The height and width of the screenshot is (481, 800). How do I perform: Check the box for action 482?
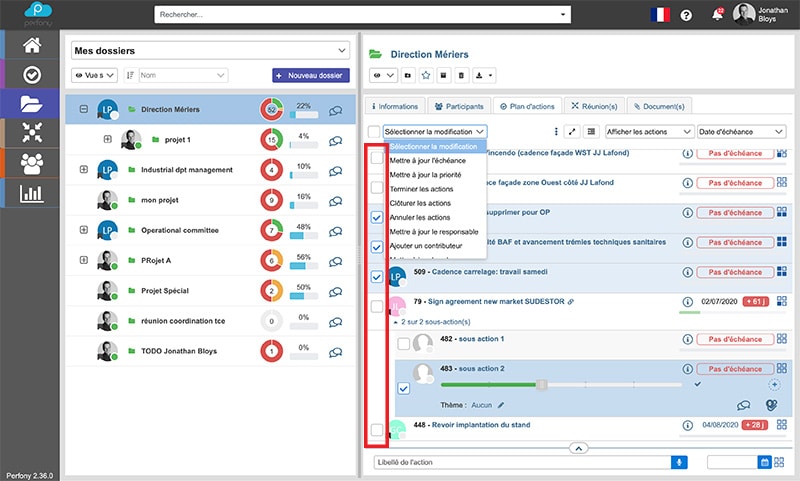[403, 343]
